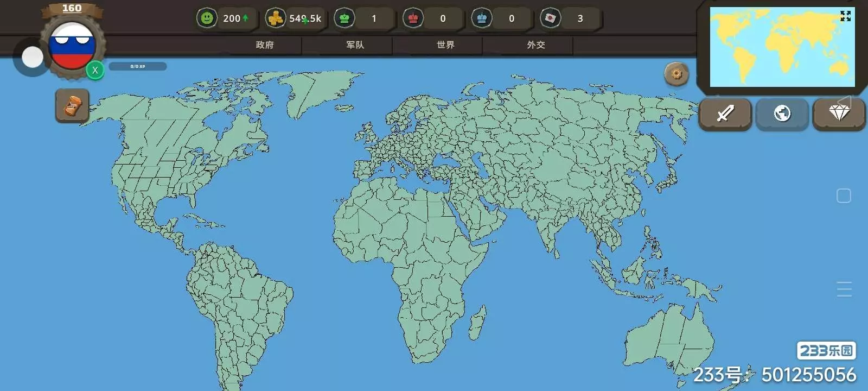Open the diamond premium shop button

839,113
